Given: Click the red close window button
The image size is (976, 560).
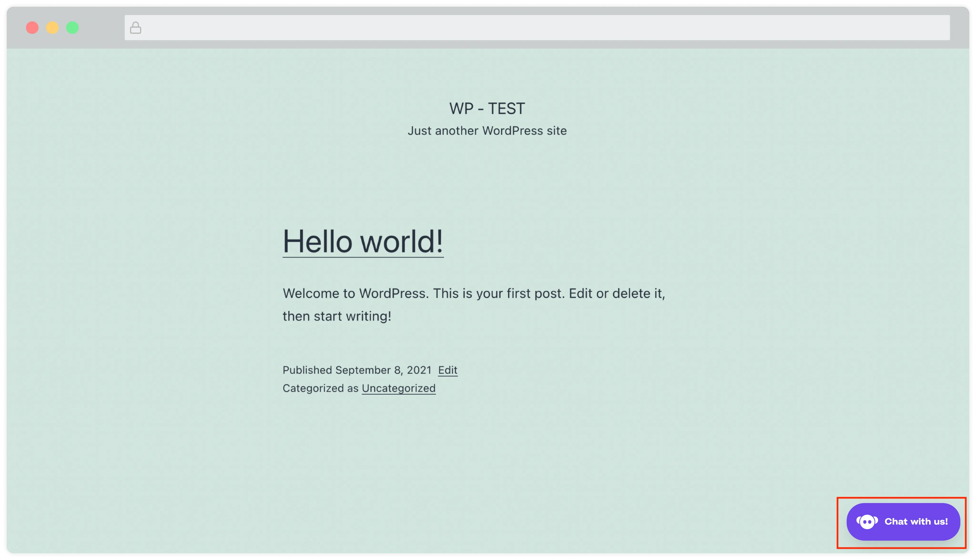Looking at the screenshot, I should pos(32,28).
